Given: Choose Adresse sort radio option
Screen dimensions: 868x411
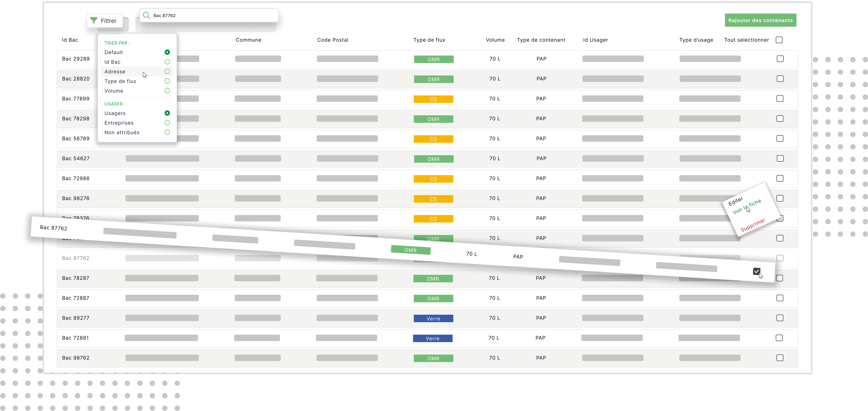Looking at the screenshot, I should click(167, 71).
